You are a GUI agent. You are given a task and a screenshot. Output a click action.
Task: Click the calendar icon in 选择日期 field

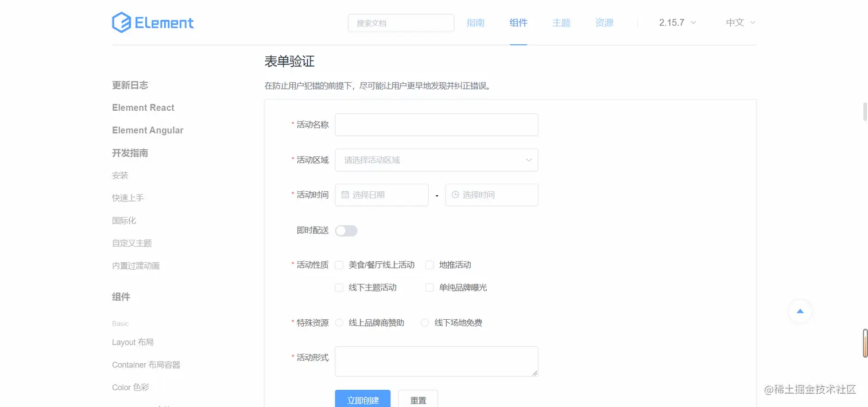point(345,195)
